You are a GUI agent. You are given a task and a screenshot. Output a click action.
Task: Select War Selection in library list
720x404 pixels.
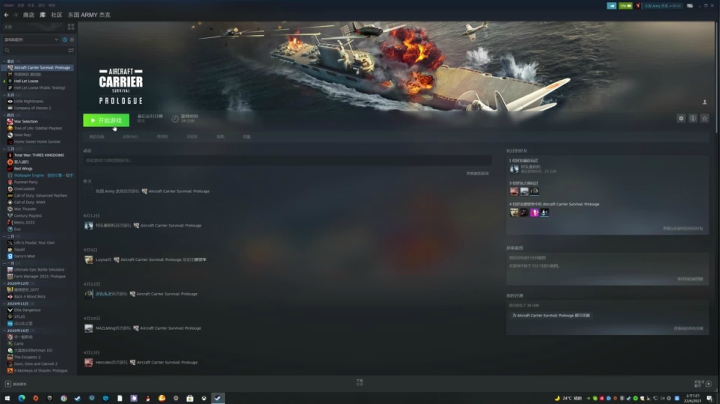(x=25, y=121)
